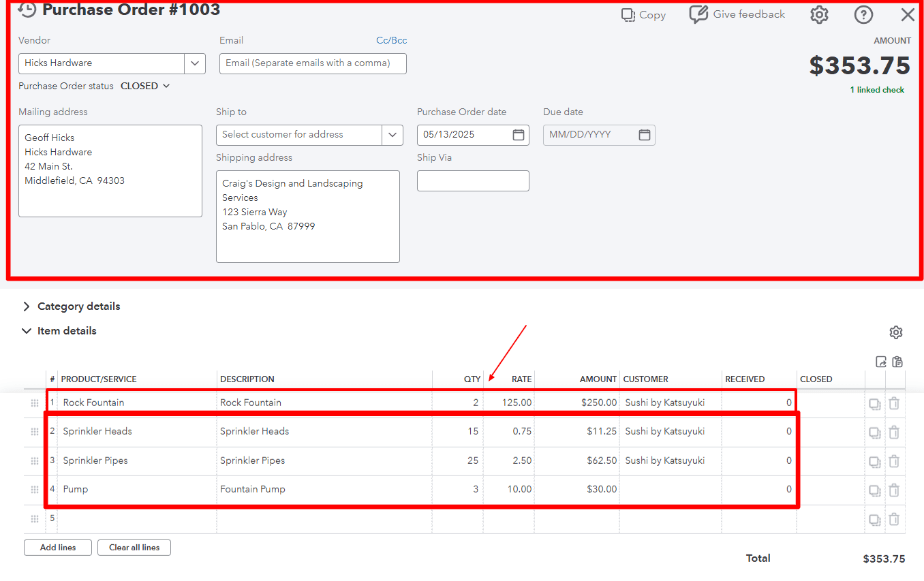Duplicate the Sprinkler Heads line item

click(874, 433)
